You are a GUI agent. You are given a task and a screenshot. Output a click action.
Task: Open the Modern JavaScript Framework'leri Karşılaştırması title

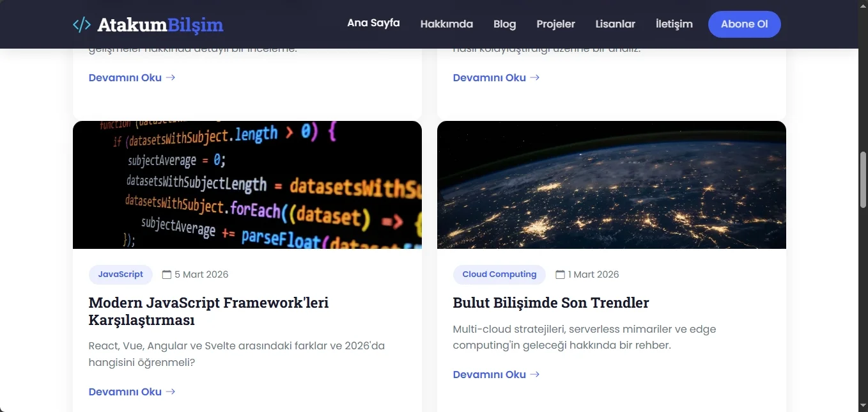pyautogui.click(x=208, y=311)
